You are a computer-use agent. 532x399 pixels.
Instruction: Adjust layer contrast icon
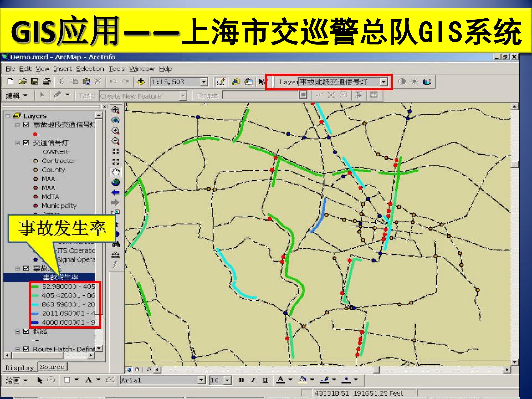pos(402,81)
